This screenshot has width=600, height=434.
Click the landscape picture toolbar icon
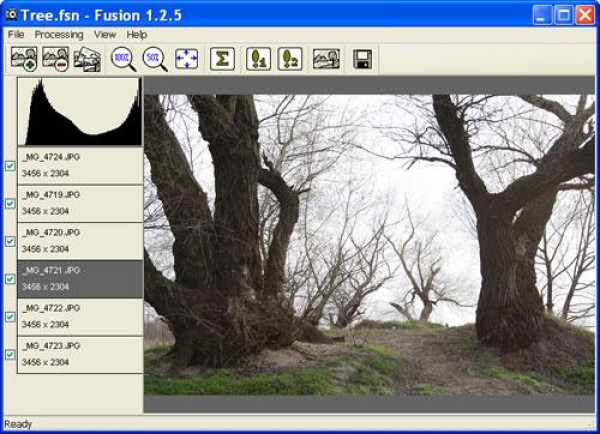[326, 59]
